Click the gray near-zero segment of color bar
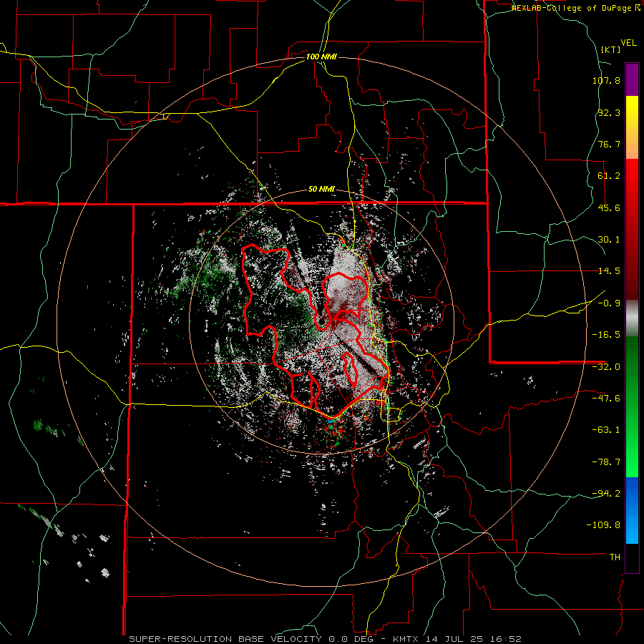This screenshot has height=644, width=644. point(632,318)
